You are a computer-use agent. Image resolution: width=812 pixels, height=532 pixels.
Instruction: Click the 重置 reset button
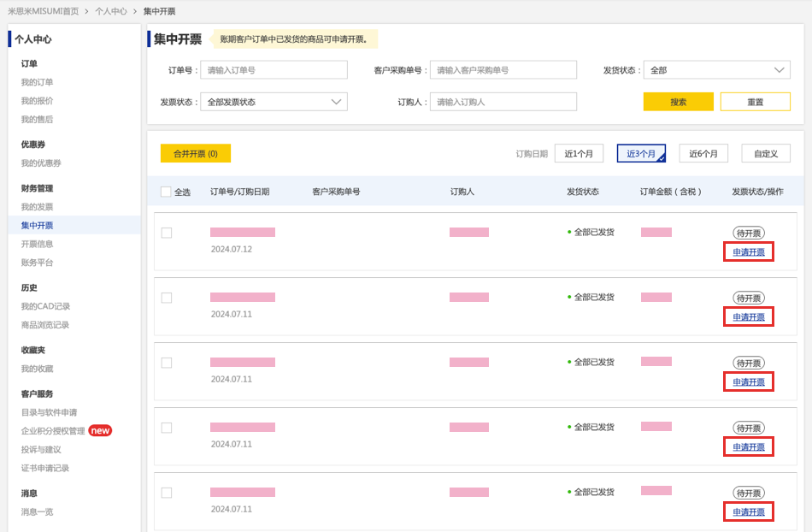(755, 102)
